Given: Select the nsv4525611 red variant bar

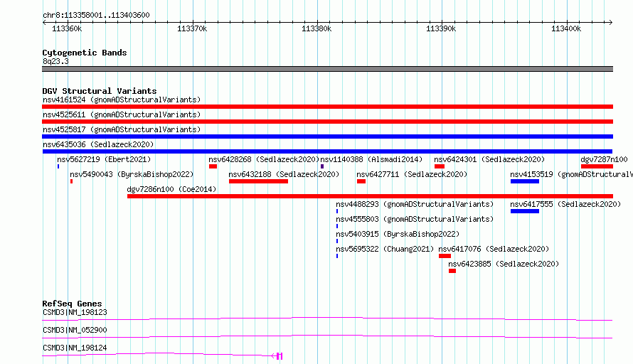Looking at the screenshot, I should tap(327, 122).
